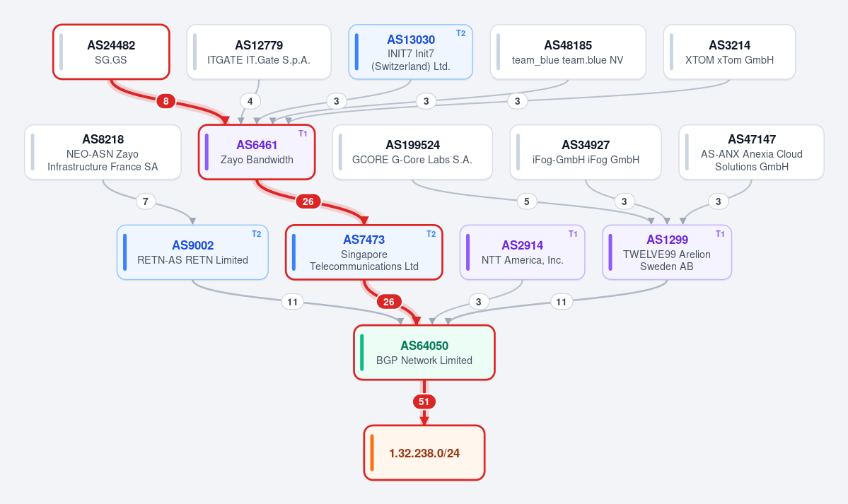
Task: Select the AS9002 RETN Limited node
Action: pyautogui.click(x=192, y=252)
